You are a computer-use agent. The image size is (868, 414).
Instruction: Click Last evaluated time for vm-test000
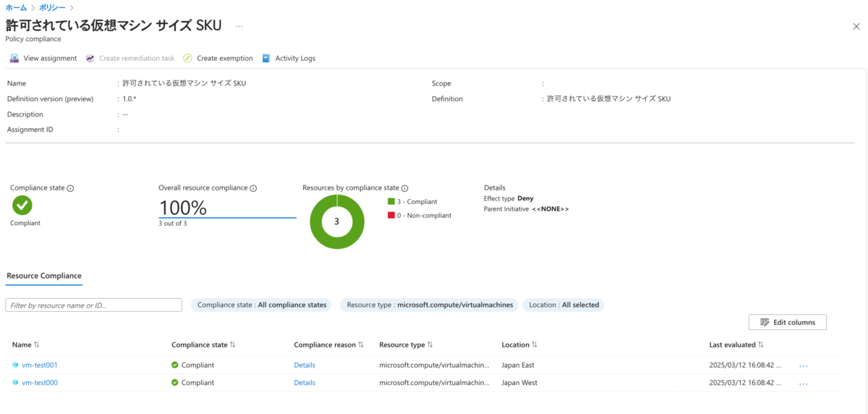coord(746,383)
